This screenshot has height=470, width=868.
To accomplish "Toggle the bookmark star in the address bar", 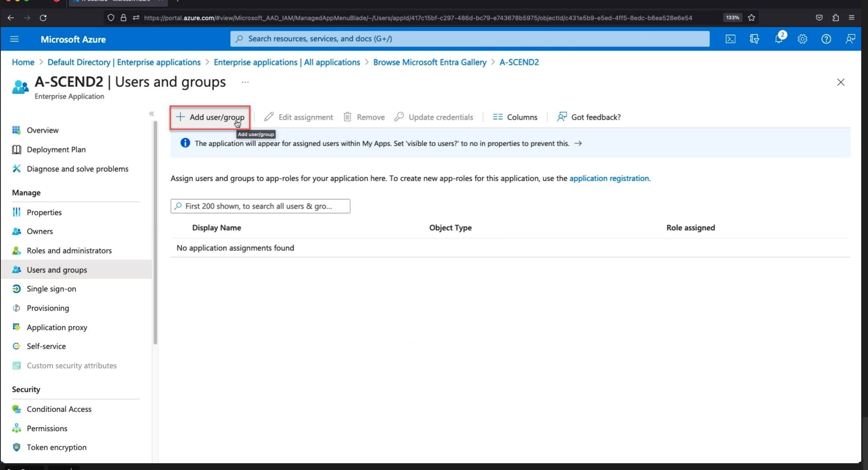I will (x=752, y=18).
